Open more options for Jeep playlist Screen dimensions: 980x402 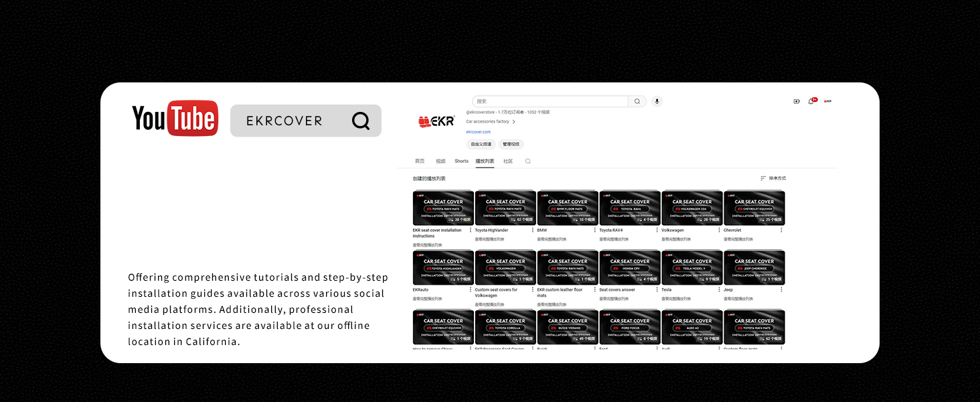[781, 290]
